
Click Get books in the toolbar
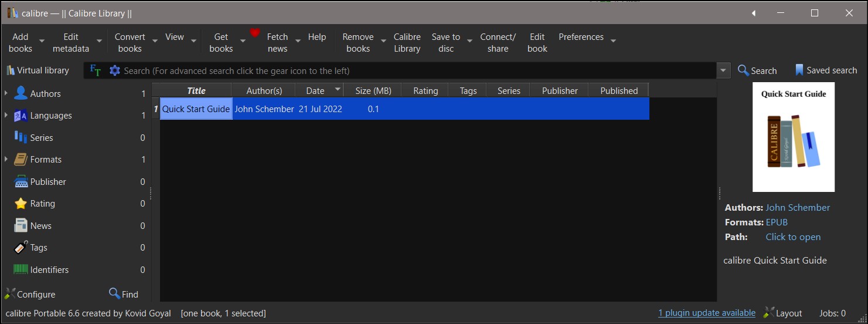pyautogui.click(x=221, y=42)
